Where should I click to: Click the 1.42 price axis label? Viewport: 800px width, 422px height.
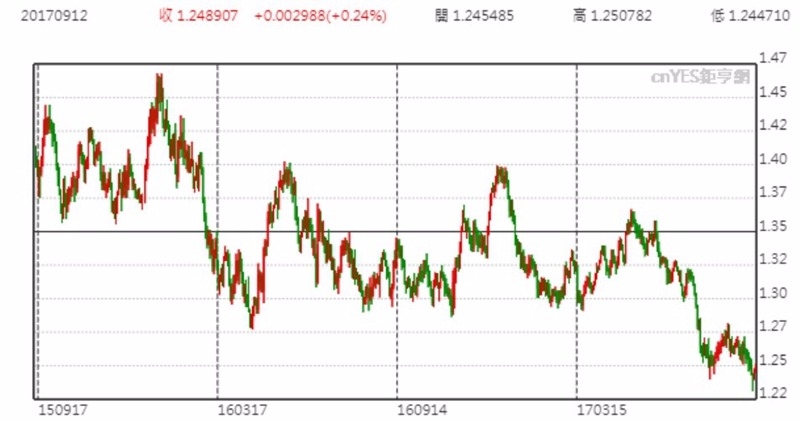(773, 125)
